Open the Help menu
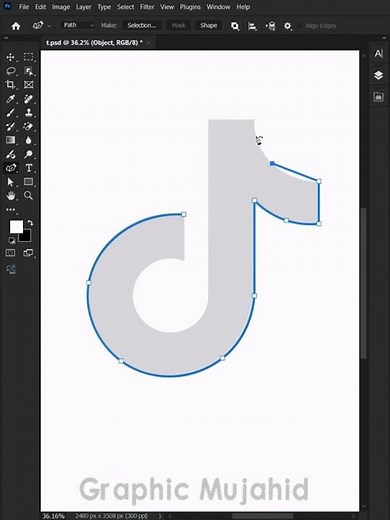The height and width of the screenshot is (520, 390). (243, 7)
